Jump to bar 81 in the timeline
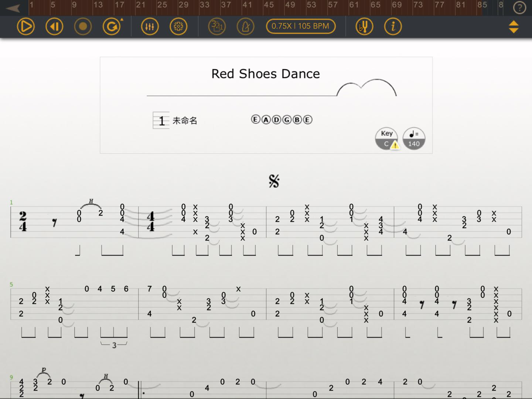This screenshot has height=399, width=532. pos(461,5)
